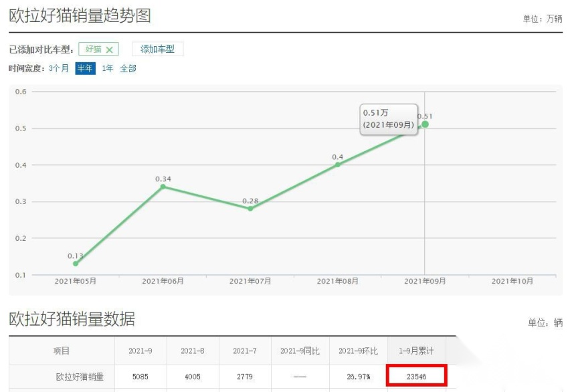The width and height of the screenshot is (570, 392).
Task: Click the 0.2 y-axis label
Action: (x=21, y=238)
